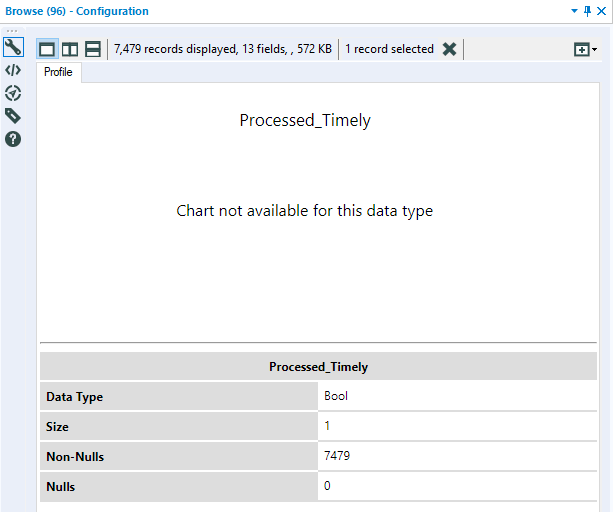Close the Browse Configuration panel
613x512 pixels.
602,11
